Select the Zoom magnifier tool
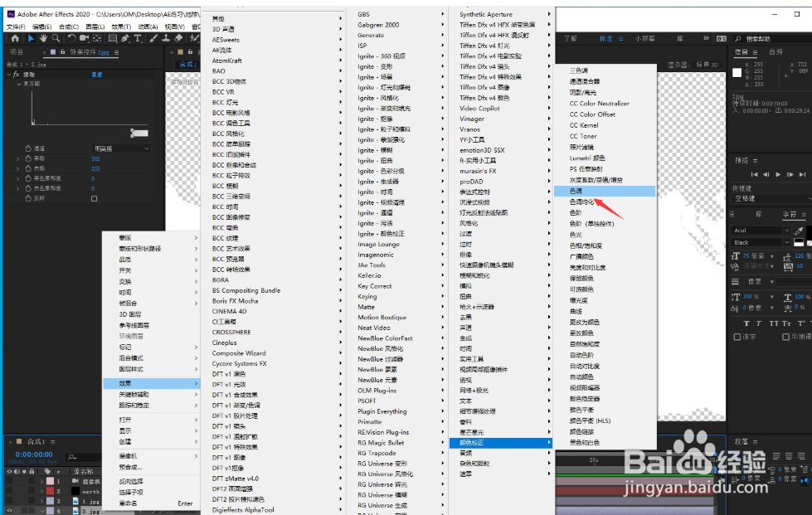Viewport: 812px width, 515px height. 56,38
